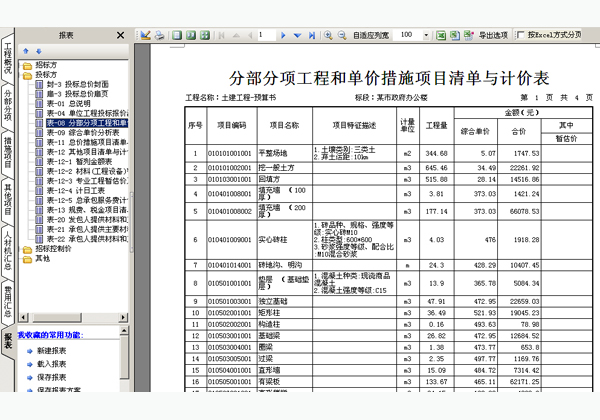Switch to 人材机汇总 vertical tab
600x420 pixels.
[x=8, y=251]
